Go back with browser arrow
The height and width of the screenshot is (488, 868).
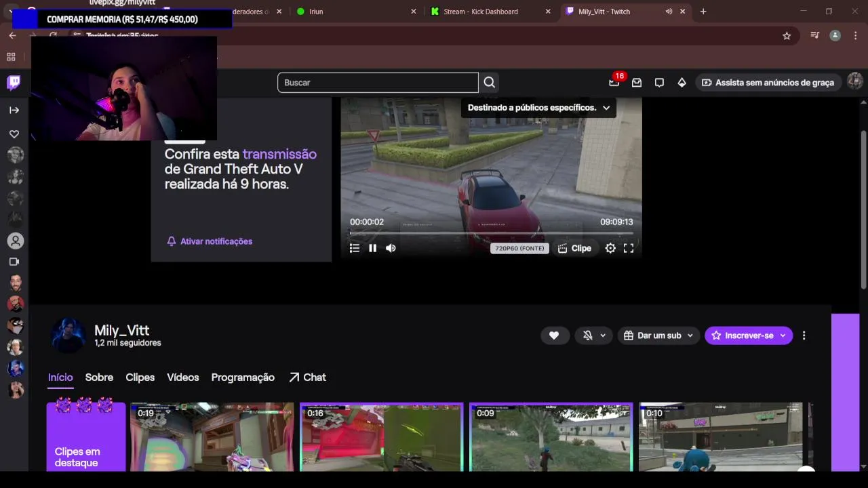[x=12, y=35]
